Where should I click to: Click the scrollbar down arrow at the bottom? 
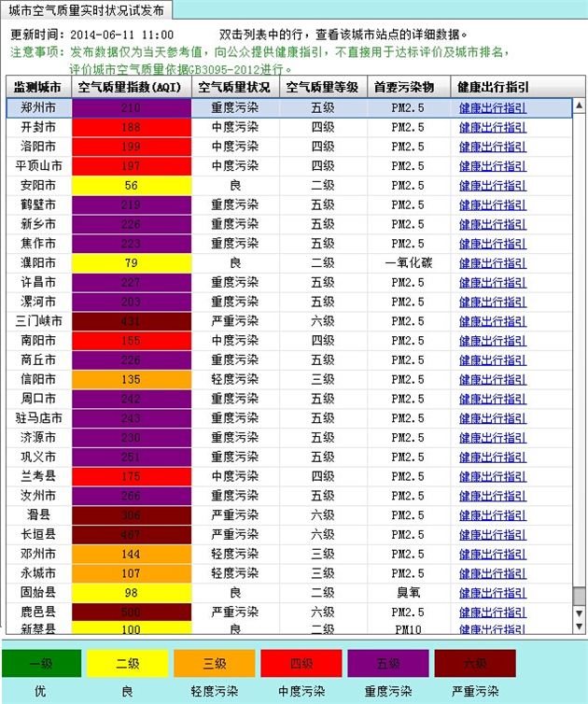pyautogui.click(x=579, y=626)
